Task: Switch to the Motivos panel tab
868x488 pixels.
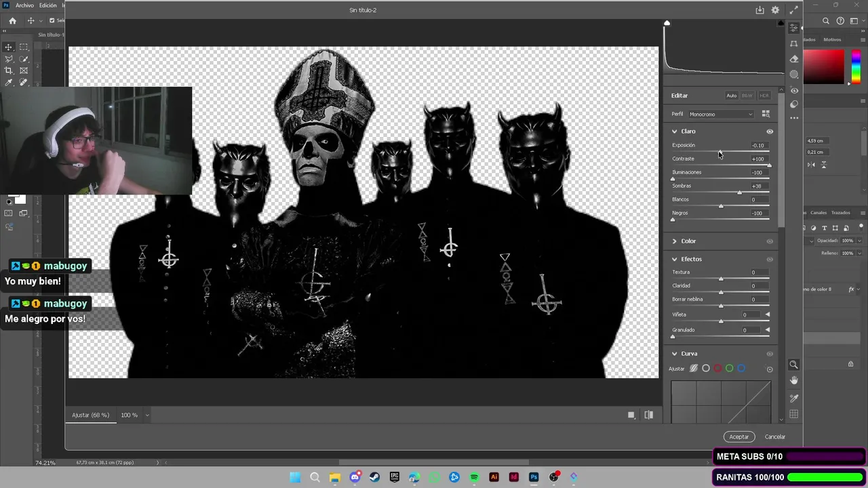Action: 832,39
